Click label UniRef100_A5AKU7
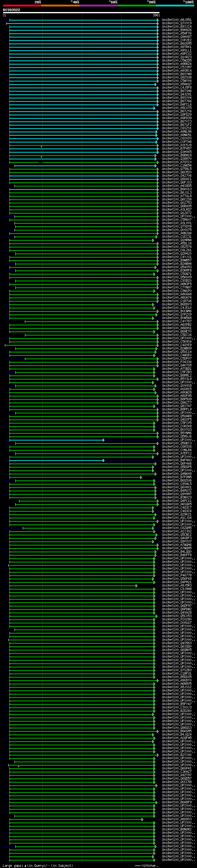Image resolution: width=197 pixels, height=868 pixels. 176,84
